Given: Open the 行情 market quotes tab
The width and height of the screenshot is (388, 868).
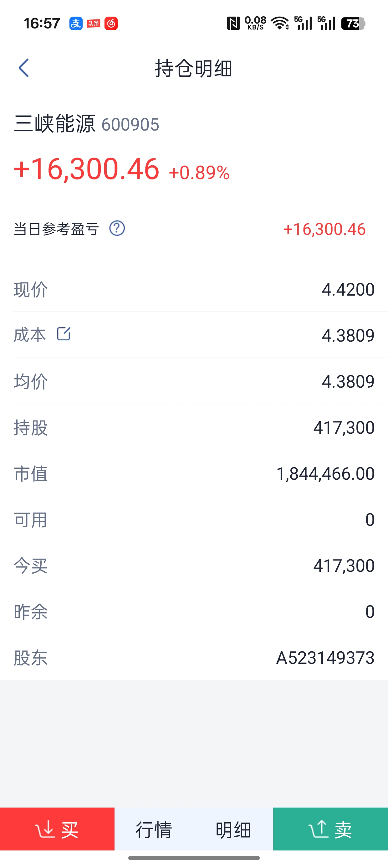Looking at the screenshot, I should (154, 829).
